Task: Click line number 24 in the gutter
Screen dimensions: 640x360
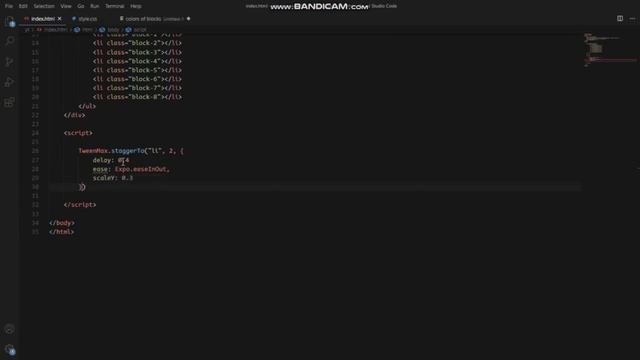Action: click(x=36, y=133)
